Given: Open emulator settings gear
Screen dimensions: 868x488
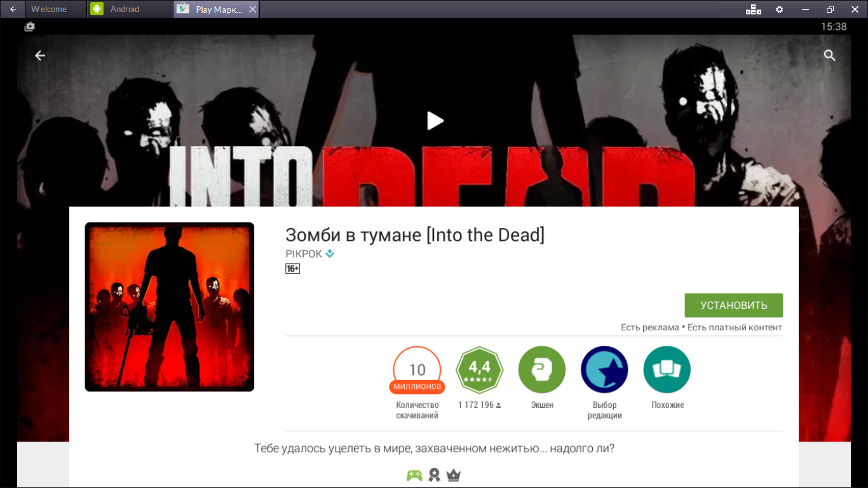Looking at the screenshot, I should tap(780, 10).
